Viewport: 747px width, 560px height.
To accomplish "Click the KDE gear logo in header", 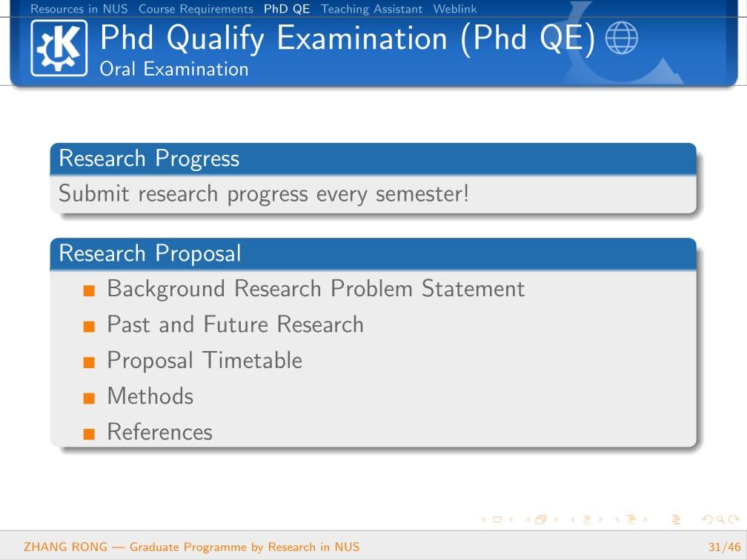I will (59, 48).
